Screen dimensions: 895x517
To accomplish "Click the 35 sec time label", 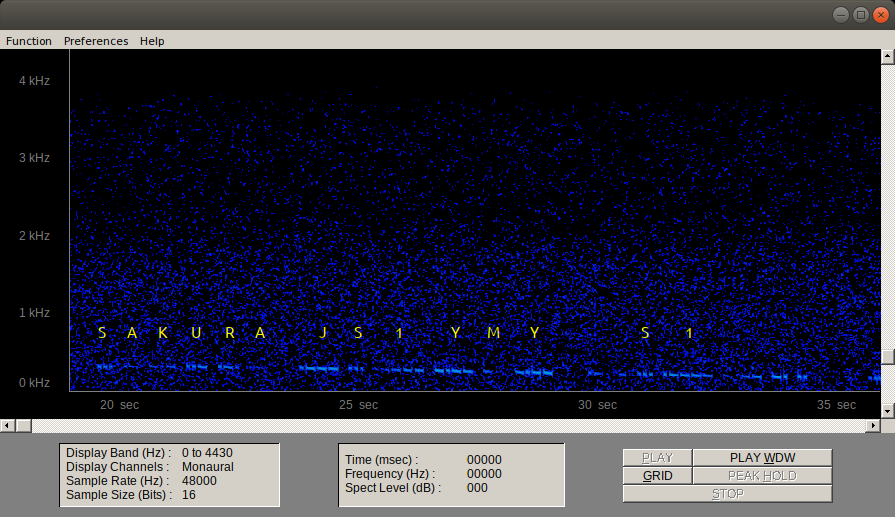I will [x=836, y=405].
